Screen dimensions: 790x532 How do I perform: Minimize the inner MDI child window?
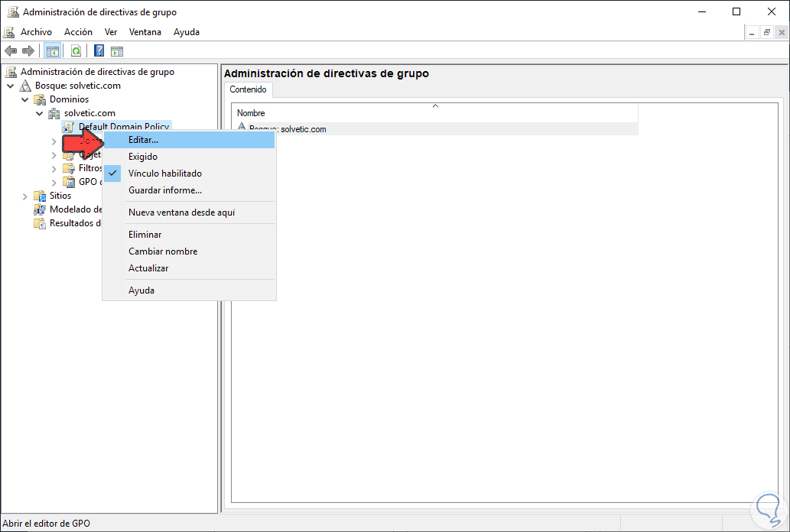tap(752, 33)
